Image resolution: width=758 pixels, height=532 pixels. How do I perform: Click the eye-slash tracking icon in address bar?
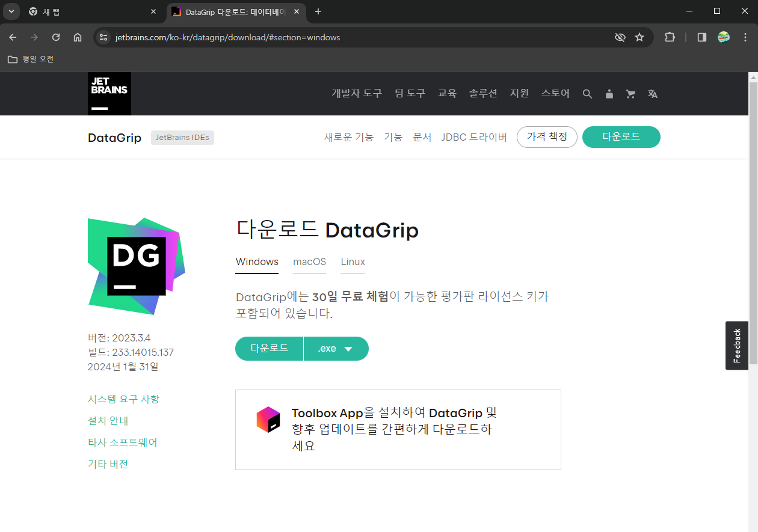620,37
